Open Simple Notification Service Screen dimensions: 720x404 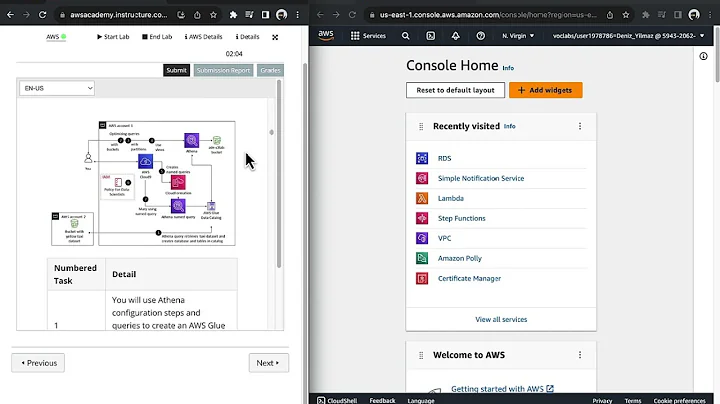[481, 178]
